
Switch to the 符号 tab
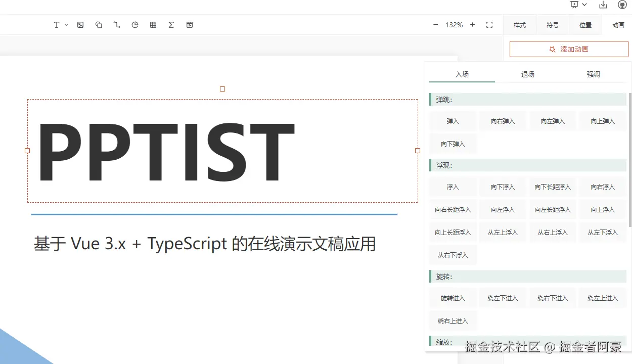pyautogui.click(x=553, y=25)
